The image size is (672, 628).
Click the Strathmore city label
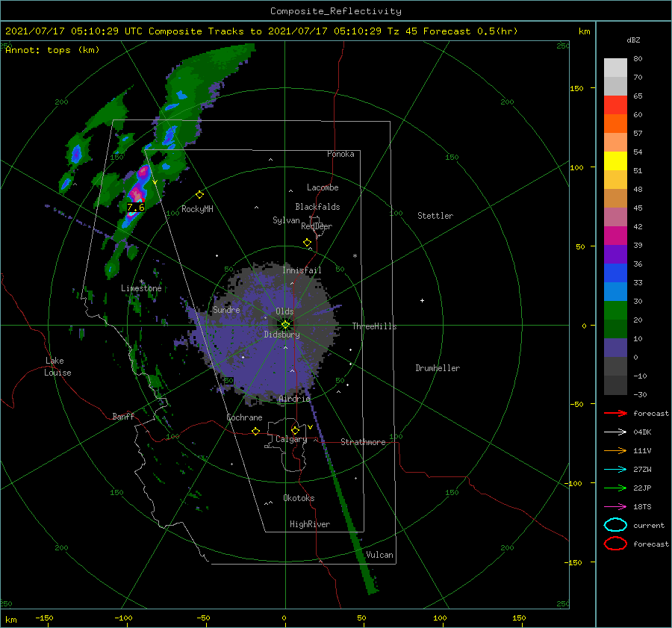(x=363, y=442)
